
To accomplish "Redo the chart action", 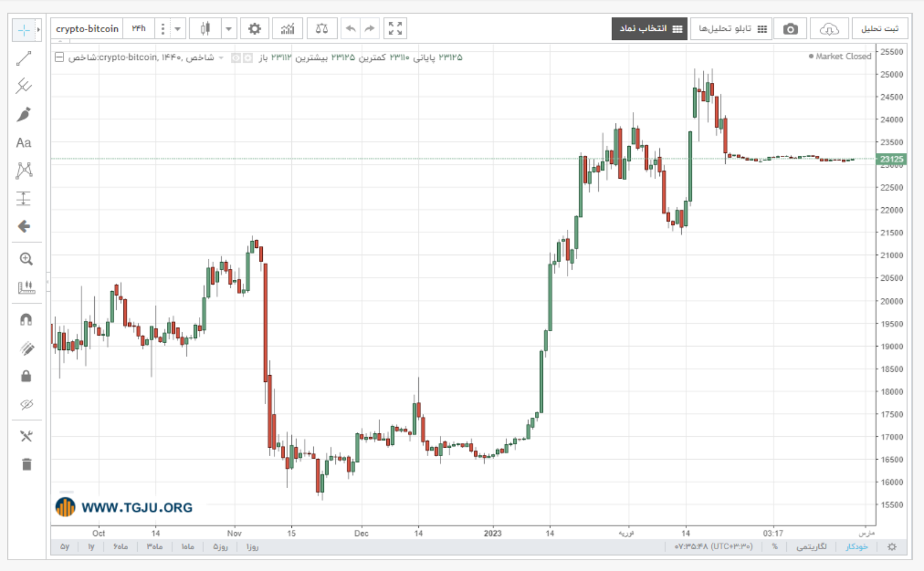I will [370, 29].
